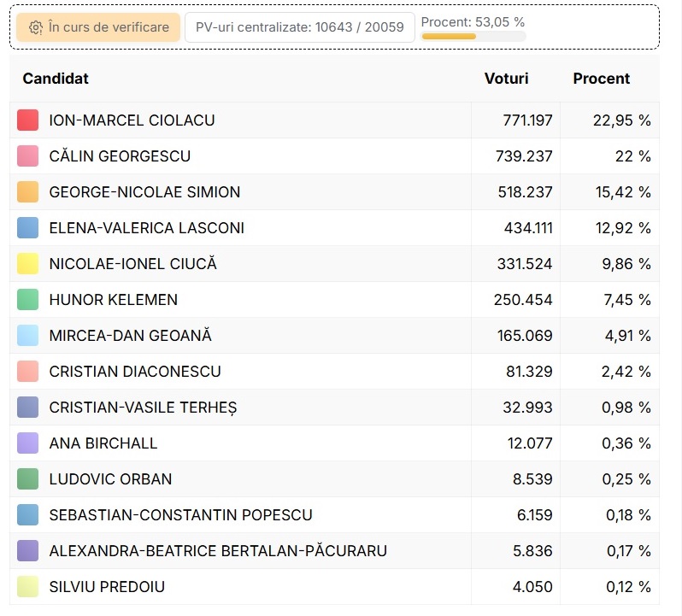
Task: Sort by the Candidat column header
Action: 56,79
